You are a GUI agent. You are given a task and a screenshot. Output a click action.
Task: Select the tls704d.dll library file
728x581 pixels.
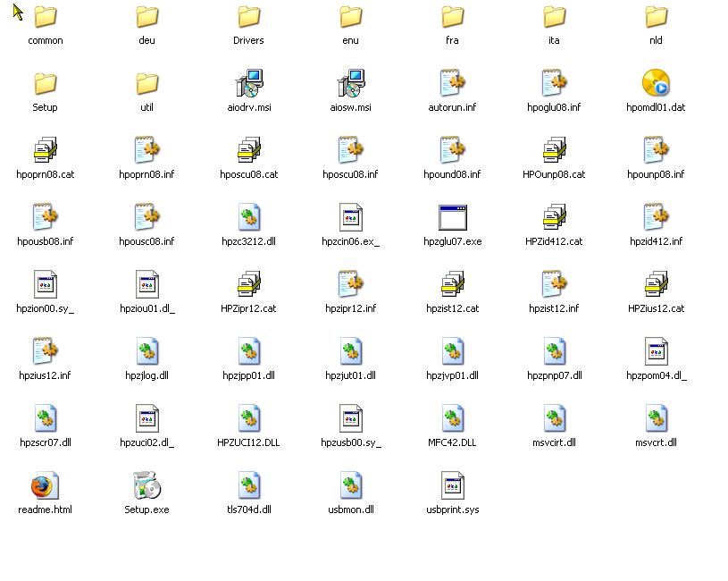pos(248,486)
